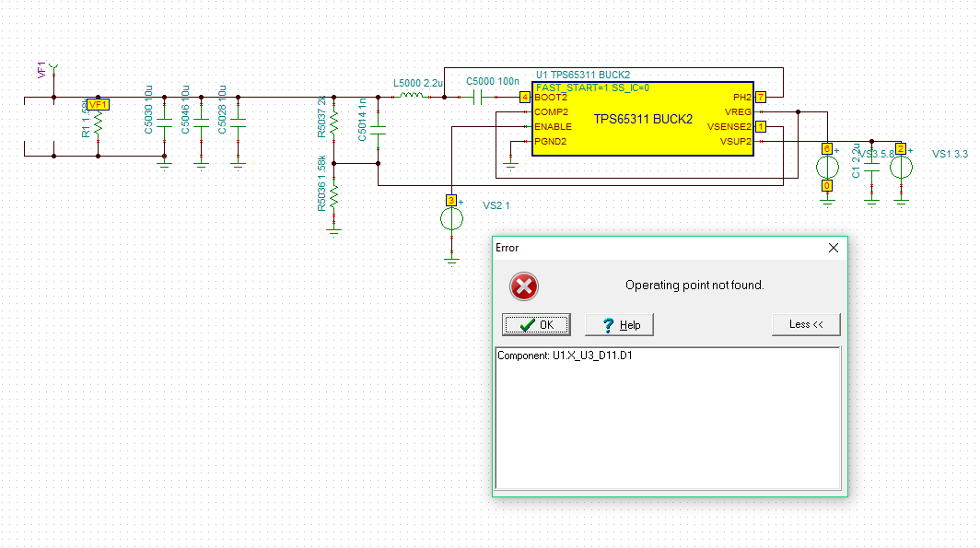The height and width of the screenshot is (548, 980).
Task: Click the 'VS2 1' label
Action: (x=496, y=205)
